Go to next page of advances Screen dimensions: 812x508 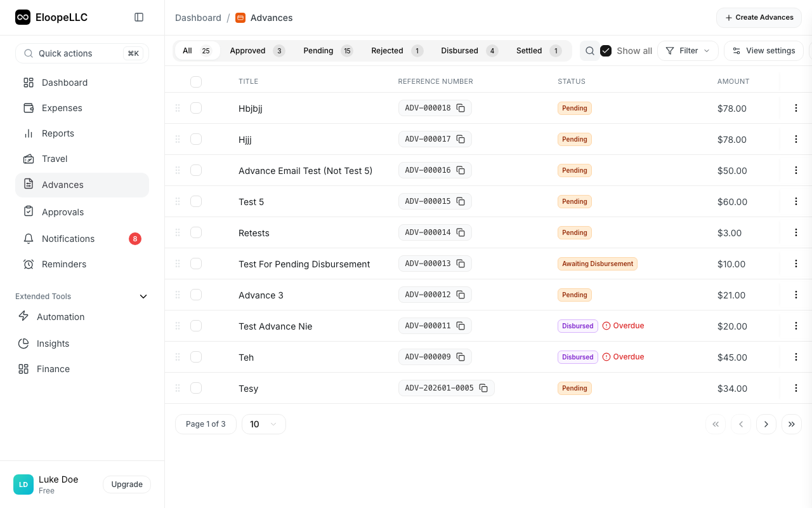tap(766, 424)
